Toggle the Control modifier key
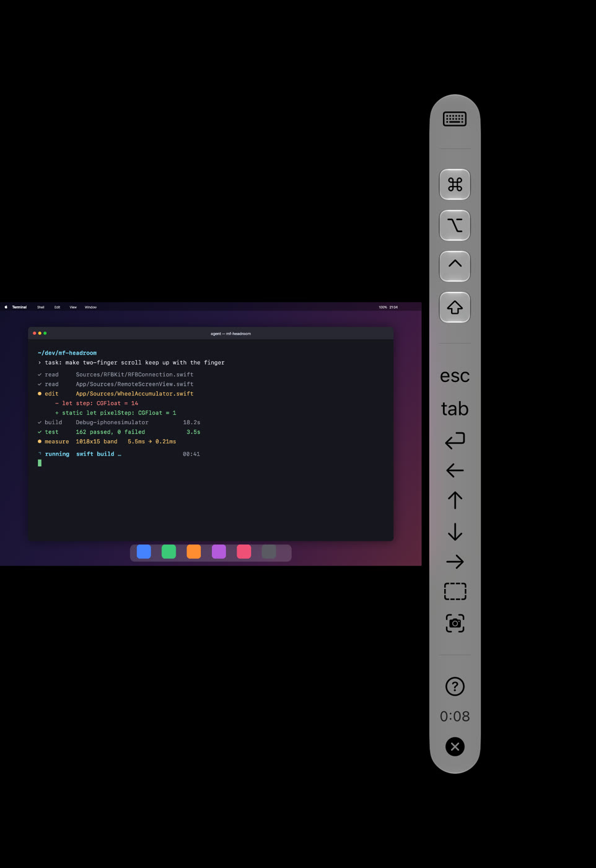 click(x=455, y=266)
